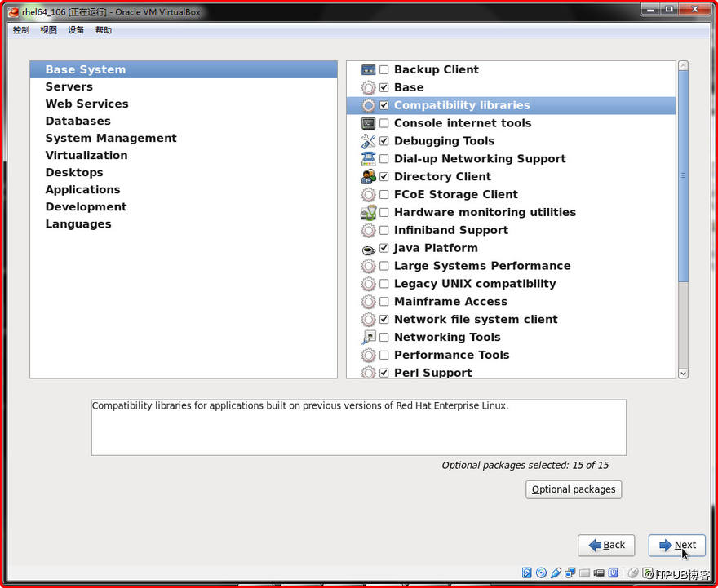Select the Development category
Image resolution: width=718 pixels, height=588 pixels.
point(184,207)
